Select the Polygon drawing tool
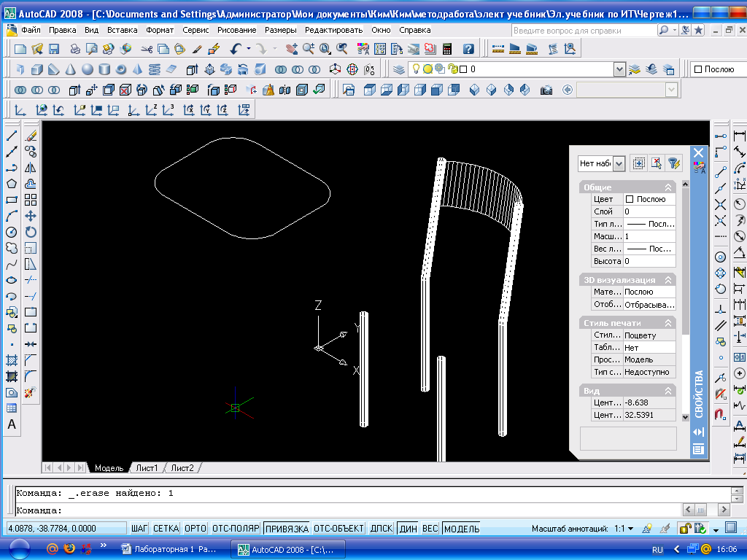The image size is (747, 560). pos(12,184)
